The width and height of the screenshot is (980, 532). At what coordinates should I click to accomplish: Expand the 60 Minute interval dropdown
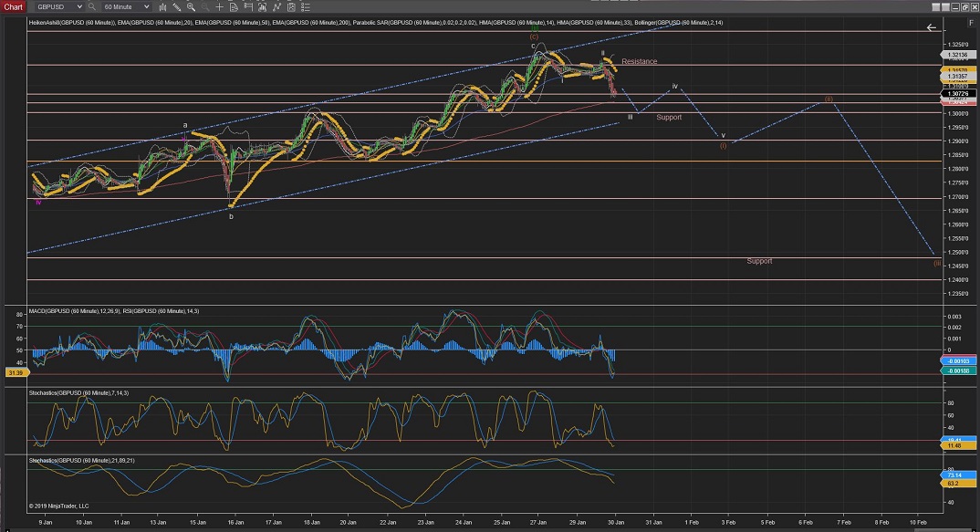[x=146, y=6]
